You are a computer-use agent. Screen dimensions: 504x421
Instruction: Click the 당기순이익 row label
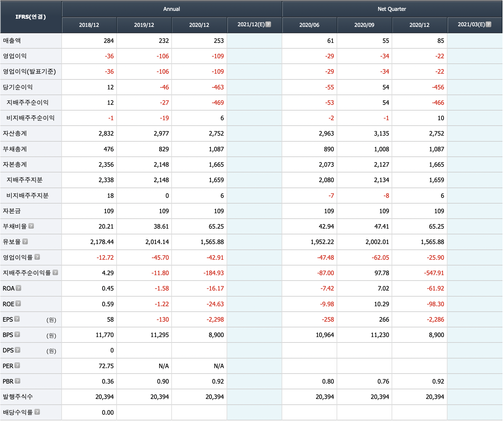click(x=18, y=87)
